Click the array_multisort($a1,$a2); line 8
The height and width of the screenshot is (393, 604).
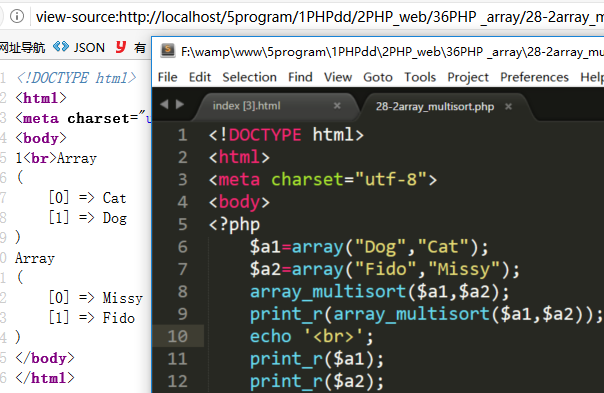(379, 292)
